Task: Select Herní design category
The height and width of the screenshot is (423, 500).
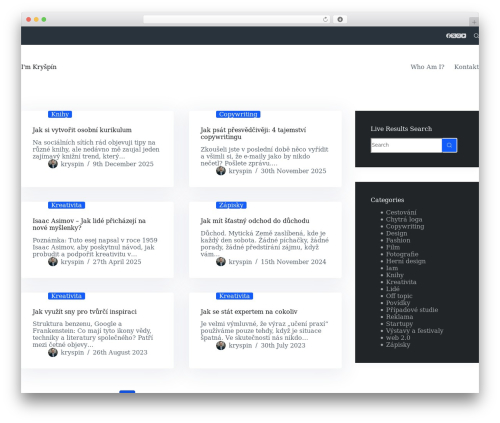Action: [x=406, y=261]
